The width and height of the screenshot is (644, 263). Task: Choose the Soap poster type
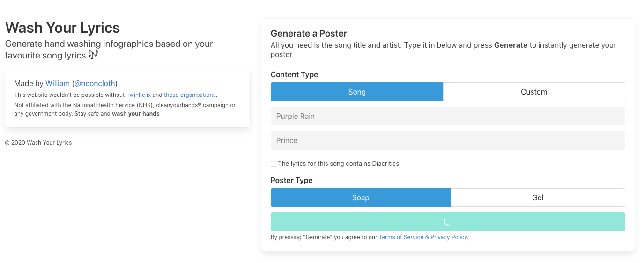(361, 197)
